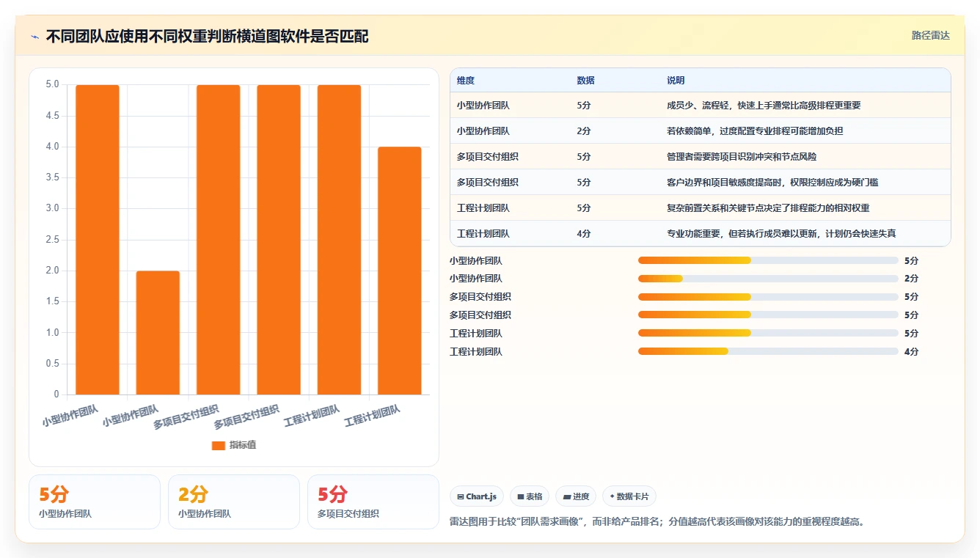Select the row about 复杂前置关系和关键节点
The width and height of the screenshot is (980, 558).
pyautogui.click(x=700, y=208)
